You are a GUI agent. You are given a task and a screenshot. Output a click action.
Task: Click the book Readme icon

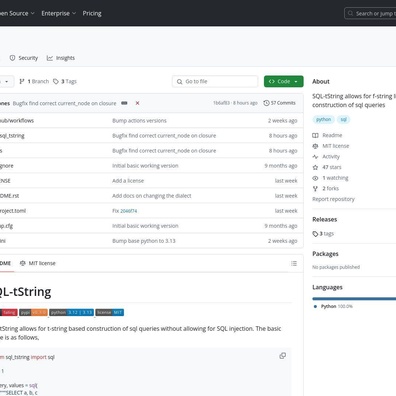pyautogui.click(x=315, y=135)
